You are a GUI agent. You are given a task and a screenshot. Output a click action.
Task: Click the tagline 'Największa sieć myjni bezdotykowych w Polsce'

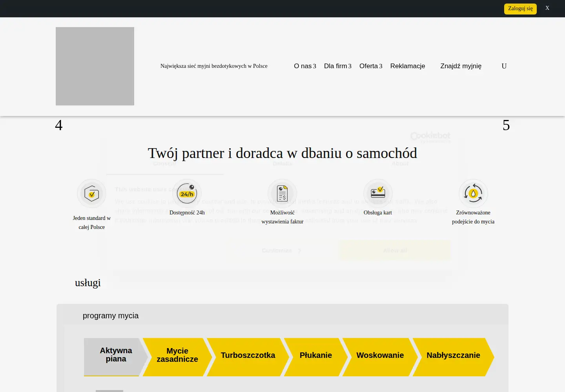214,66
